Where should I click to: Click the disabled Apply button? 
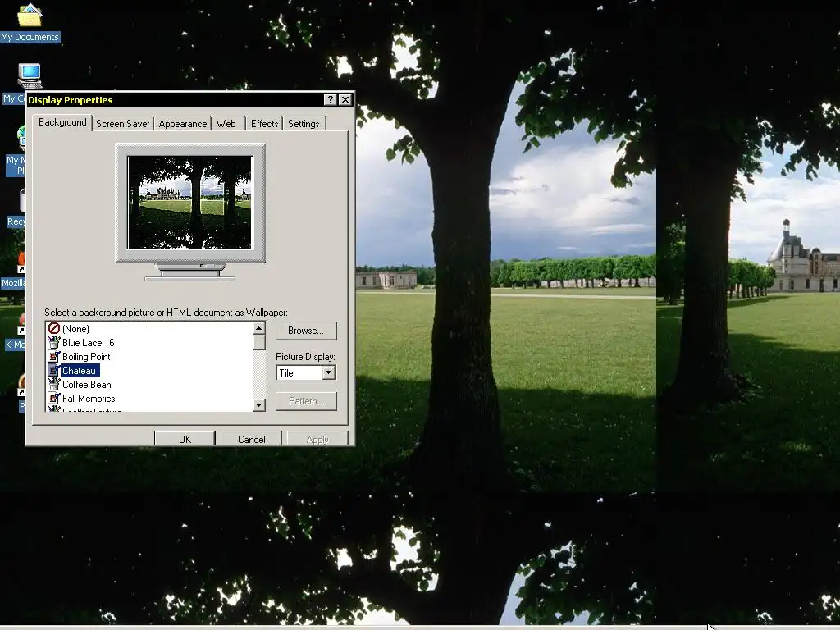click(x=317, y=439)
